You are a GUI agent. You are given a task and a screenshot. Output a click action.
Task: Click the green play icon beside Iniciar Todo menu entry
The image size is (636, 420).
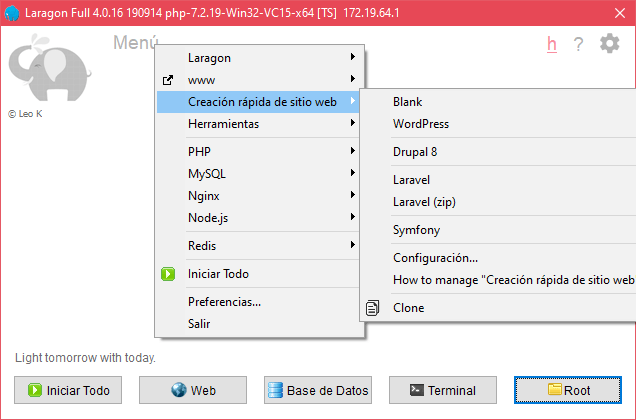[168, 274]
